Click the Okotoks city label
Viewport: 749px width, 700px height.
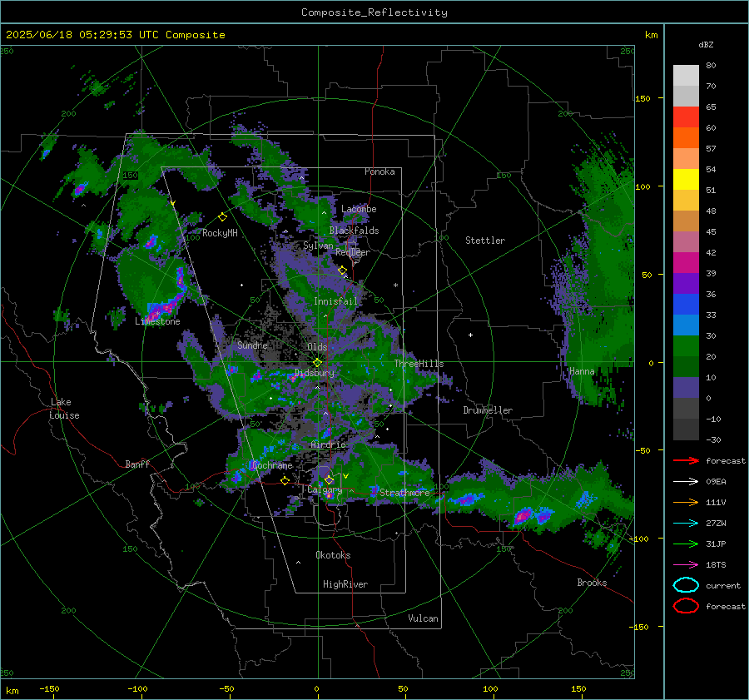click(333, 555)
